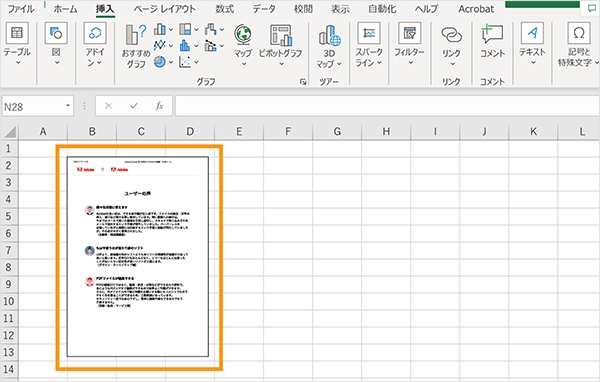Image resolution: width=600 pixels, height=382 pixels.
Task: Open the テーブル (Table) icon
Action: [x=17, y=33]
